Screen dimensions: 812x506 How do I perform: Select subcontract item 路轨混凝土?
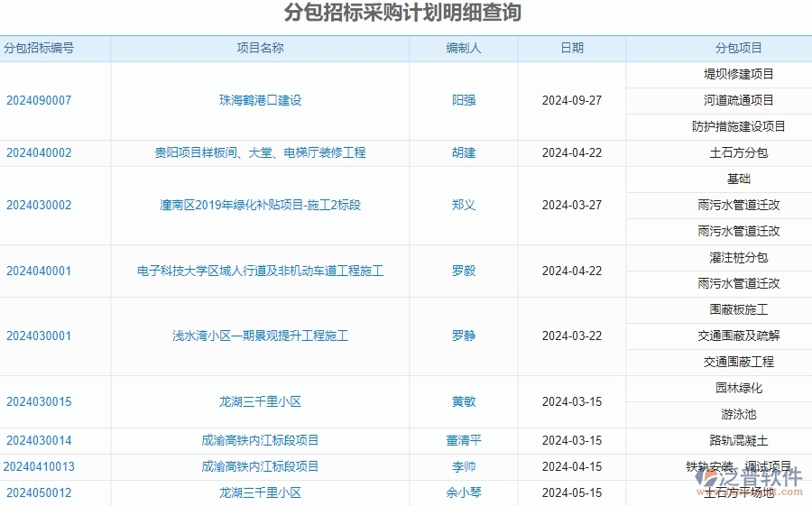coord(738,441)
